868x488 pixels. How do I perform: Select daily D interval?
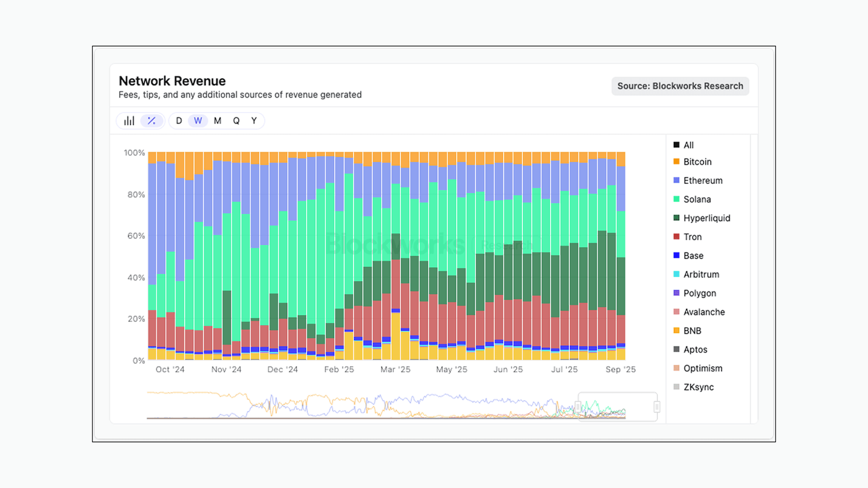tap(179, 121)
